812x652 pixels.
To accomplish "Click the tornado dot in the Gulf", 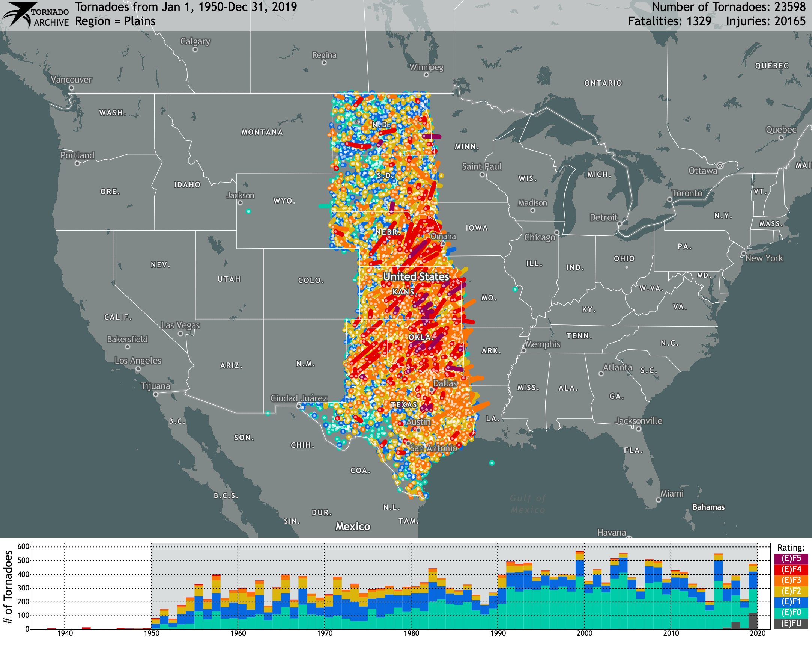I will [x=492, y=463].
